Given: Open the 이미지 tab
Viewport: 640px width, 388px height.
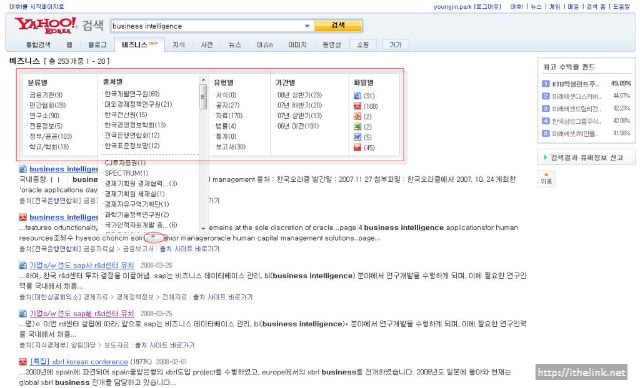Looking at the screenshot, I should [298, 45].
